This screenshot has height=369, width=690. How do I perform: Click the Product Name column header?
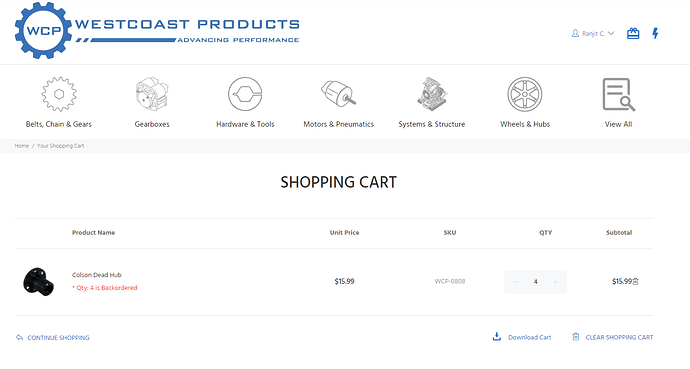pos(93,233)
